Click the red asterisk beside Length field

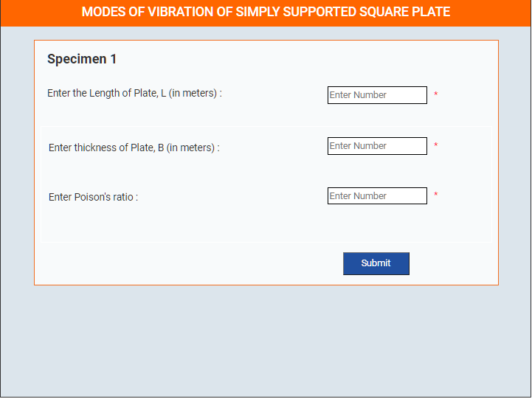[435, 94]
